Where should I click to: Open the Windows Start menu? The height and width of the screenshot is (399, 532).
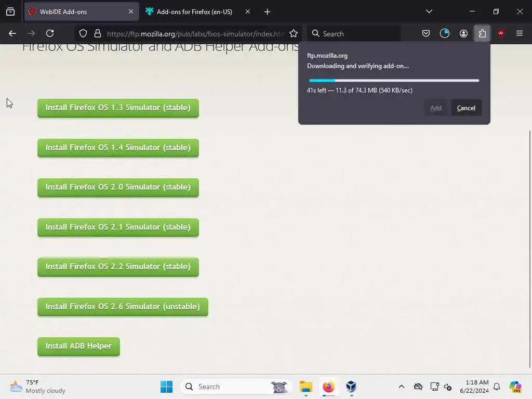tap(166, 387)
